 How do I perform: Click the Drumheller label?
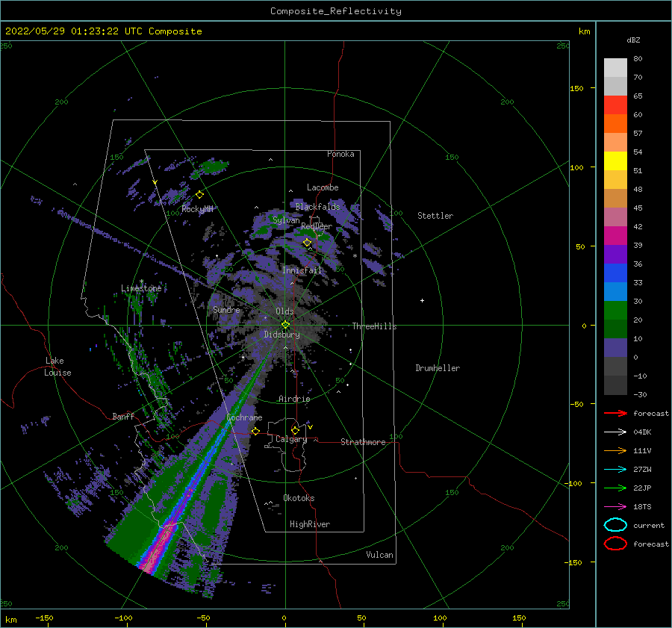pyautogui.click(x=438, y=368)
